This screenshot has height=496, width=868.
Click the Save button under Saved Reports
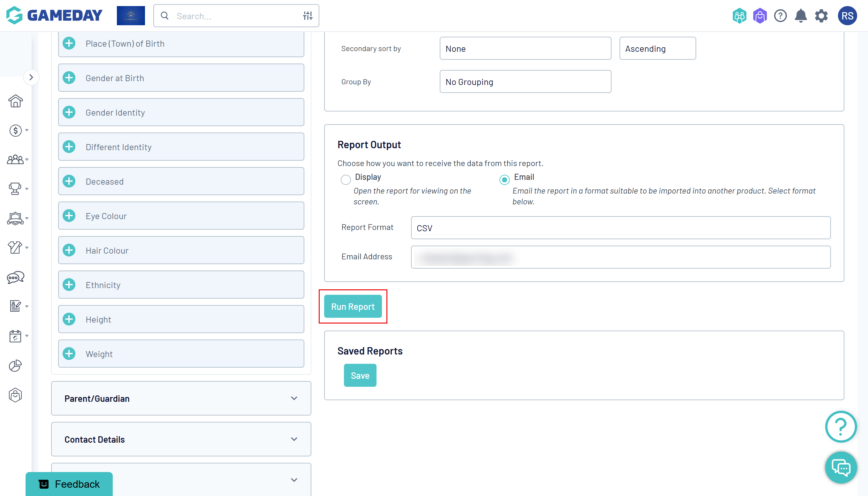pos(360,375)
